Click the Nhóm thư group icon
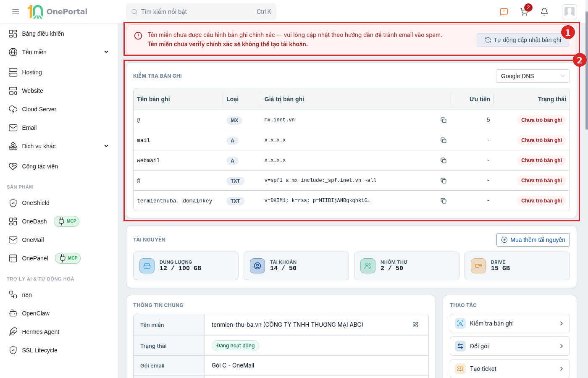The image size is (588, 378). click(x=368, y=266)
